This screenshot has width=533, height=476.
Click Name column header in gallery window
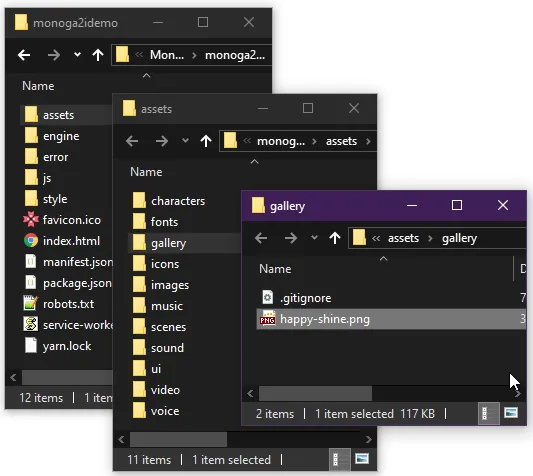[275, 269]
